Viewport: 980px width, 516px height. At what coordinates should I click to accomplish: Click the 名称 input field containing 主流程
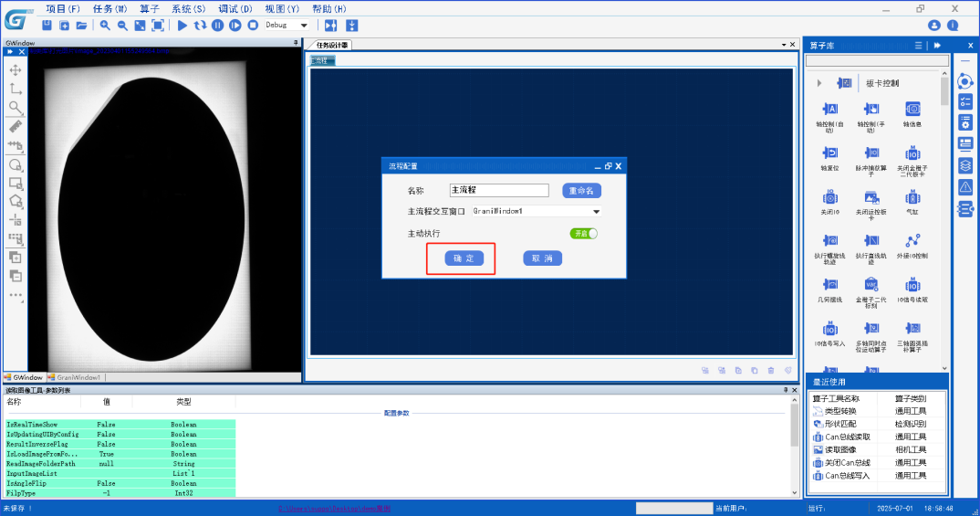[x=499, y=190]
